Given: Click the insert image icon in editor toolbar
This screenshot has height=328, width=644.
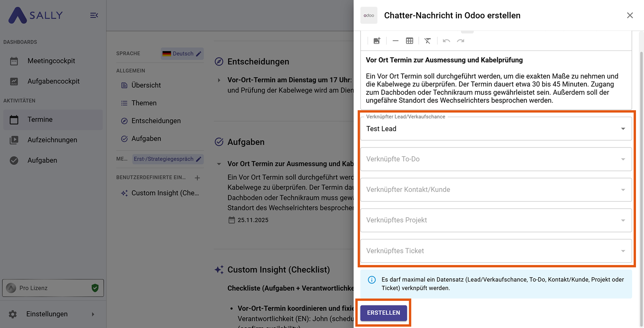Looking at the screenshot, I should point(377,41).
